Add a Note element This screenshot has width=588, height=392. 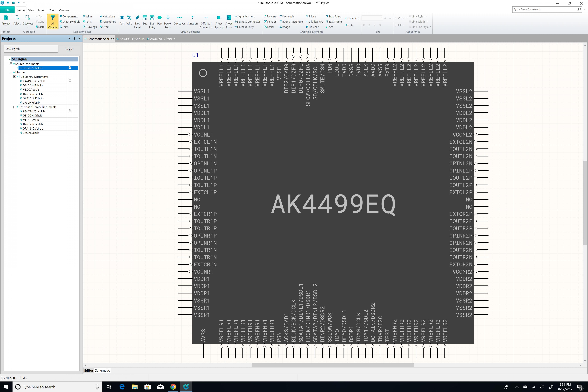click(349, 25)
